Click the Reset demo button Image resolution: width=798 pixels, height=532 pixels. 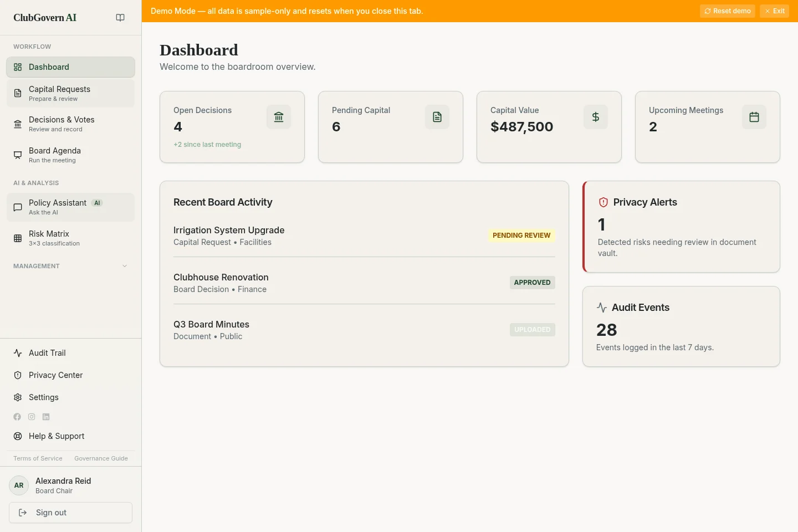coord(728,11)
